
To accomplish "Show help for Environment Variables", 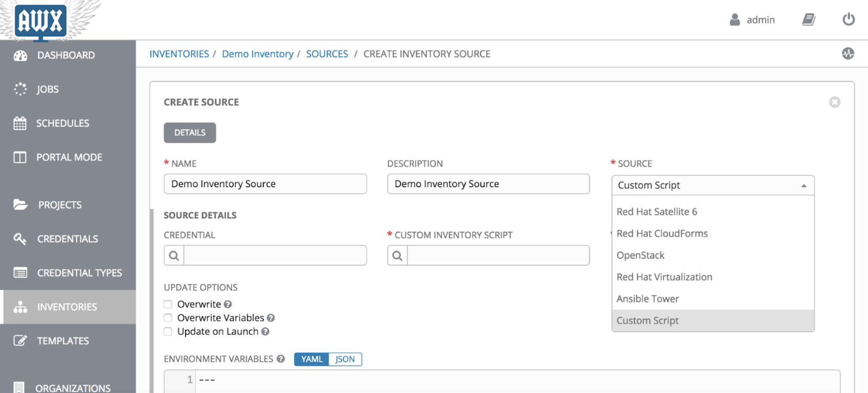I will (x=280, y=359).
